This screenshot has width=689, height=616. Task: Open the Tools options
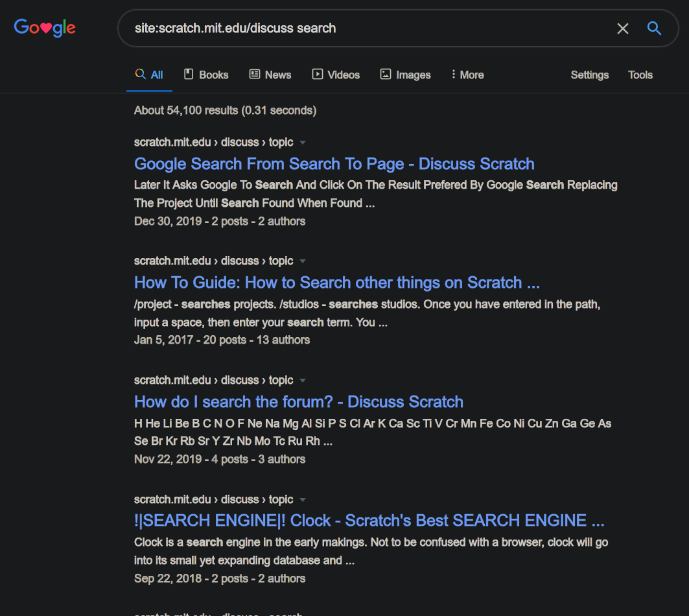pos(640,75)
